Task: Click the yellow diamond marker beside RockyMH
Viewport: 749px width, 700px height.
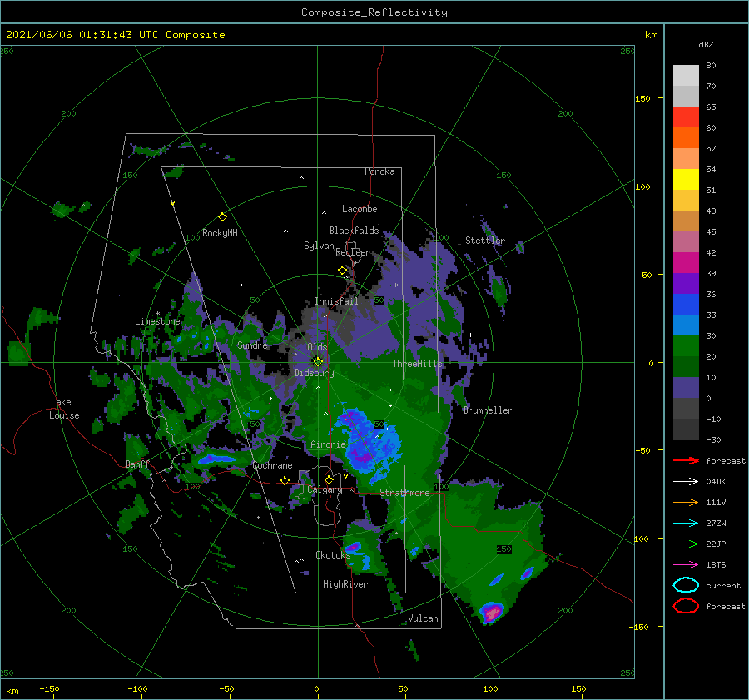Action: [222, 217]
